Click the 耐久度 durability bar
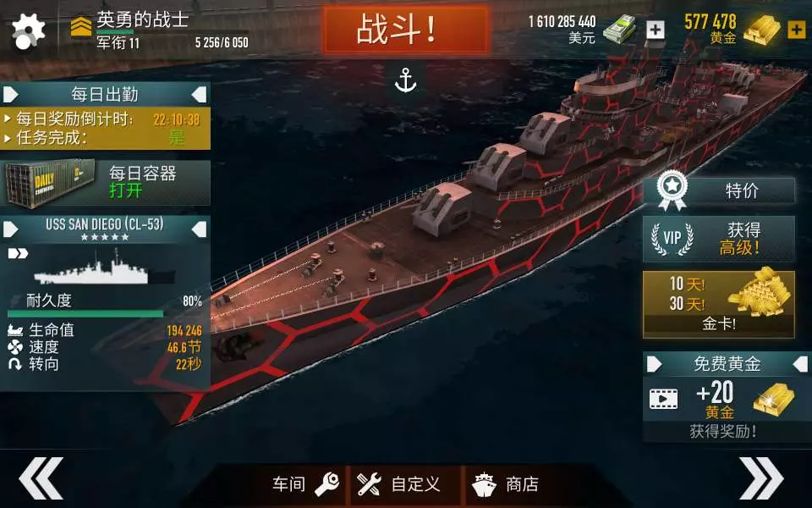 pyautogui.click(x=85, y=313)
